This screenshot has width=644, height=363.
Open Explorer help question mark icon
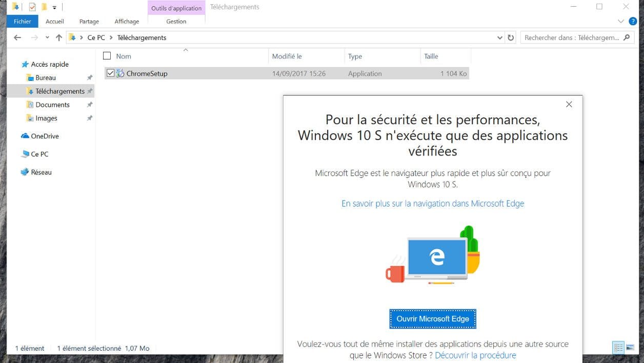(x=633, y=22)
